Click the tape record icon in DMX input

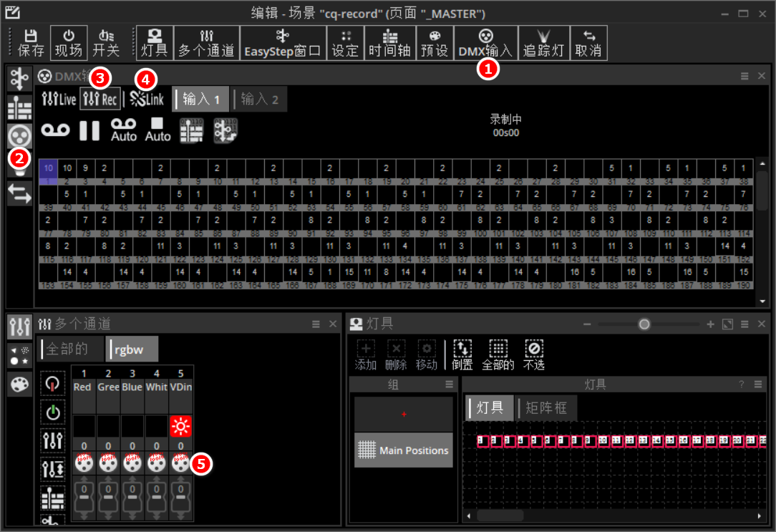(x=55, y=130)
